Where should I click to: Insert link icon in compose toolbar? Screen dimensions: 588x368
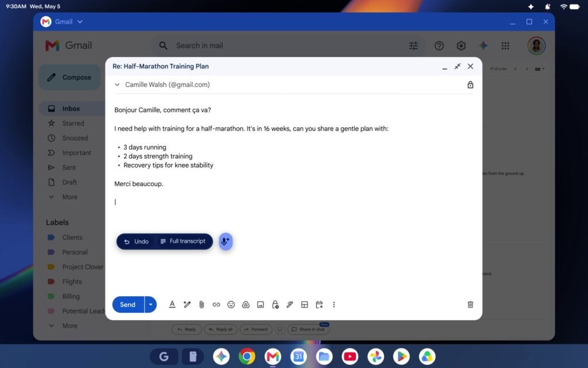(x=216, y=305)
